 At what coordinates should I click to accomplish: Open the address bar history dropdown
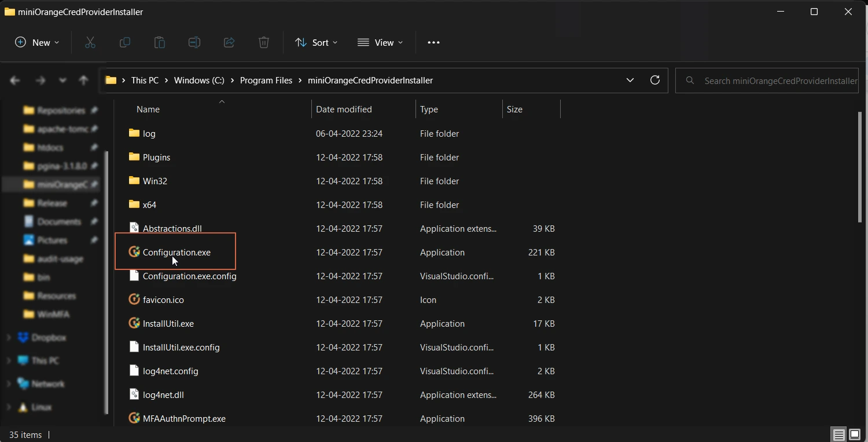pyautogui.click(x=630, y=80)
